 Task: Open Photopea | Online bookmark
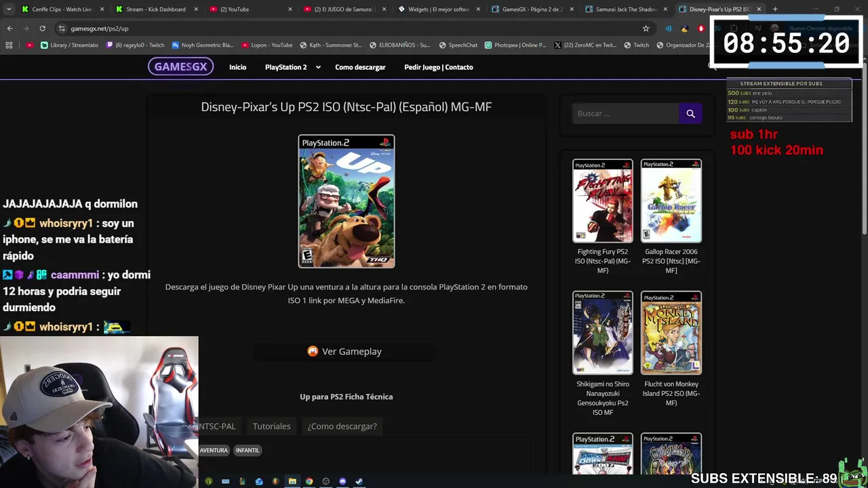click(515, 45)
